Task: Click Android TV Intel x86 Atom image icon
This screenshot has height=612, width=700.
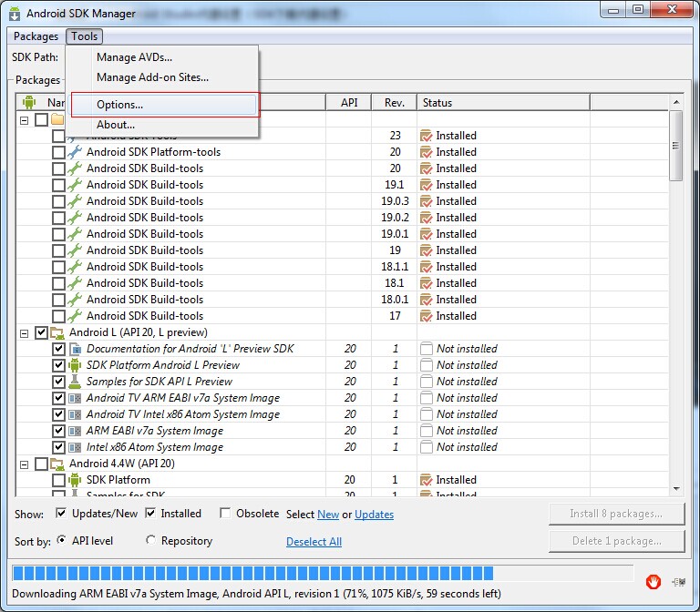Action: pos(75,414)
